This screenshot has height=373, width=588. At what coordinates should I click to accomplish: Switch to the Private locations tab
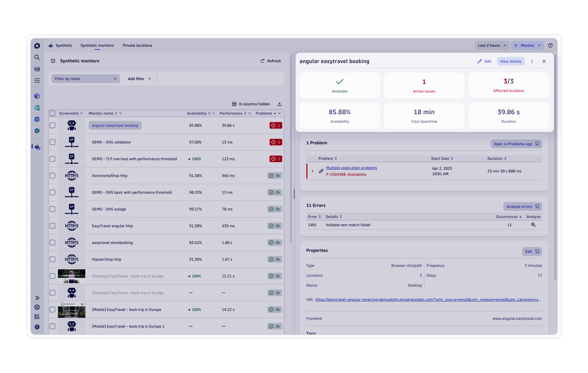[137, 45]
